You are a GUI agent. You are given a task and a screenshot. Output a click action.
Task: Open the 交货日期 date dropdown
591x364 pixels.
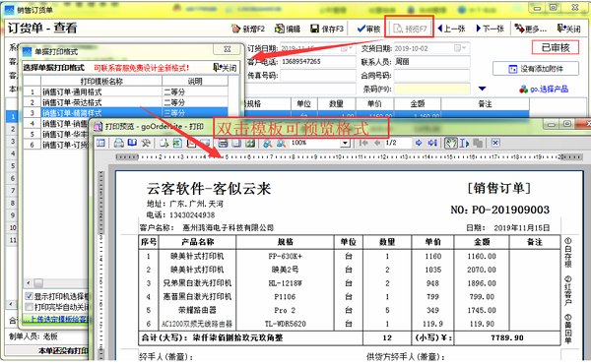460,48
